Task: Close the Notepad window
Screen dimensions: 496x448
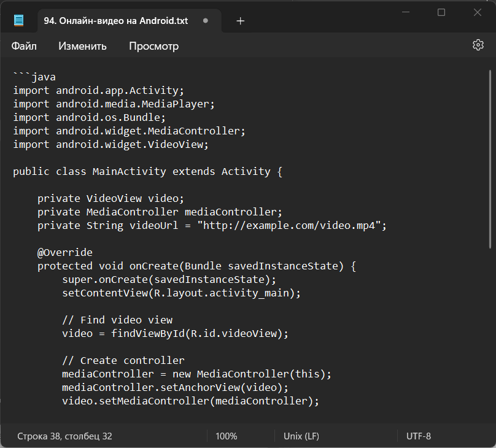Action: click(x=477, y=13)
